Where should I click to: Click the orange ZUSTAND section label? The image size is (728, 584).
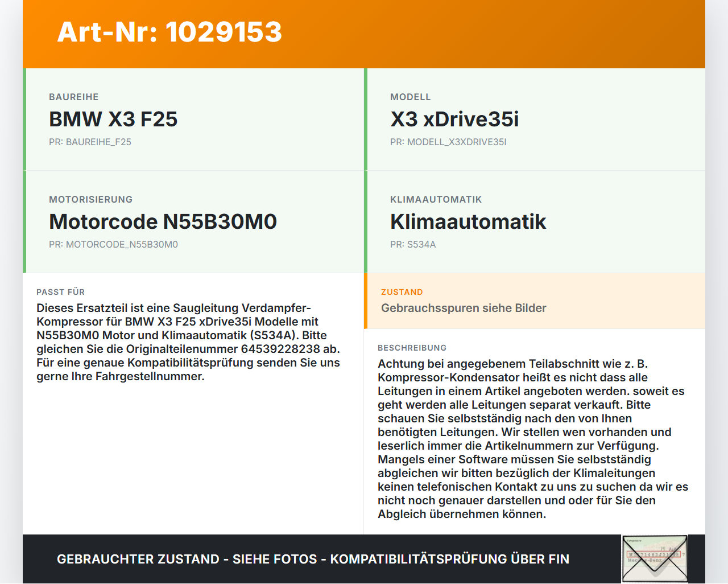click(x=402, y=292)
